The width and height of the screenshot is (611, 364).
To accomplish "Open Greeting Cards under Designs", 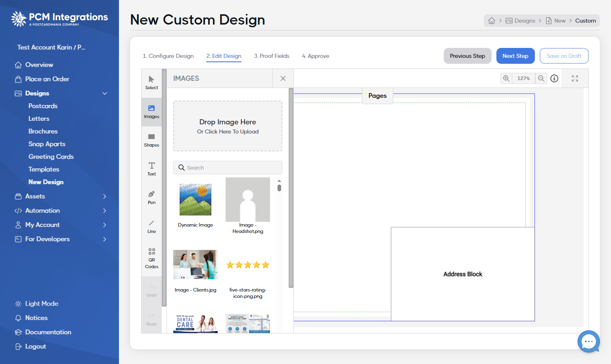I will point(51,156).
